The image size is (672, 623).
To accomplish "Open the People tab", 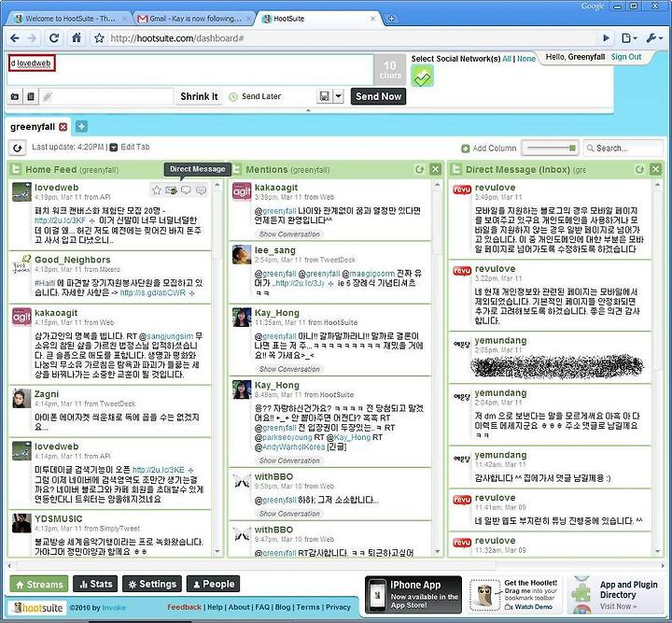I will point(213,584).
